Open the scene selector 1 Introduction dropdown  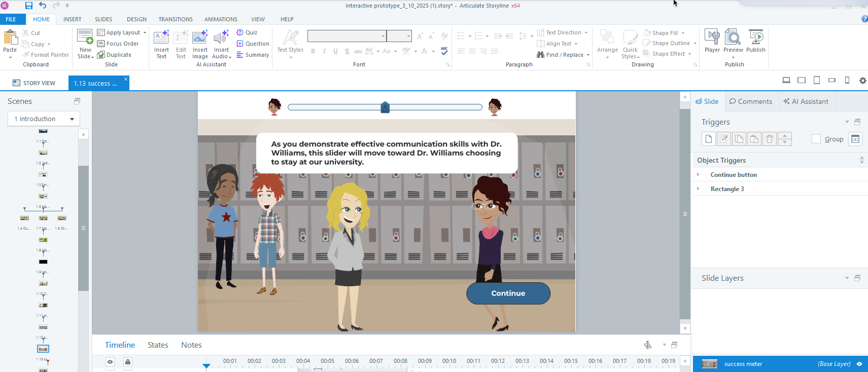[x=44, y=119]
